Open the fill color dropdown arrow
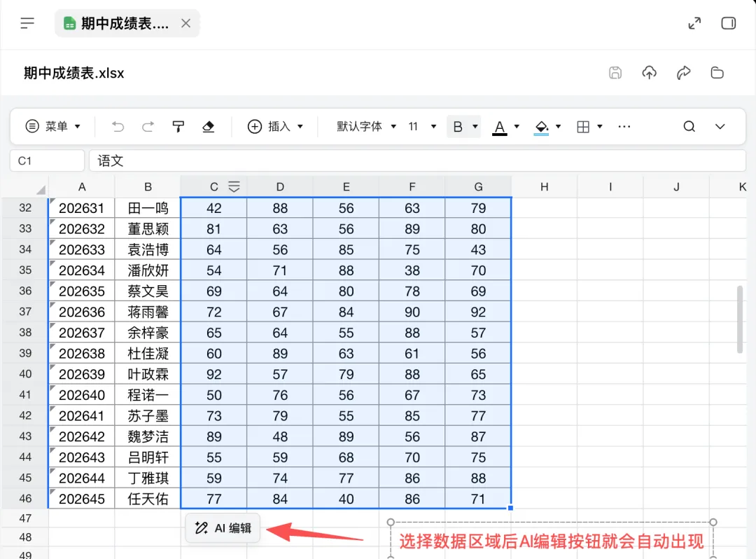Image resolution: width=756 pixels, height=559 pixels. pyautogui.click(x=559, y=126)
